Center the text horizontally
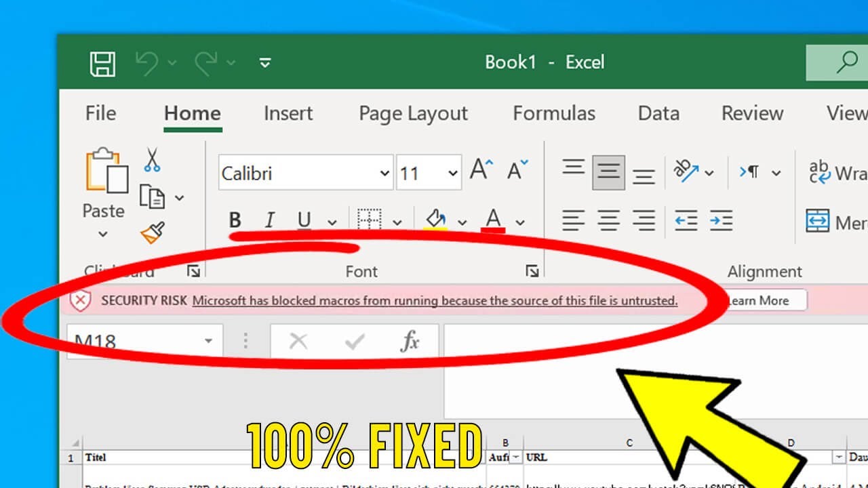 608,220
